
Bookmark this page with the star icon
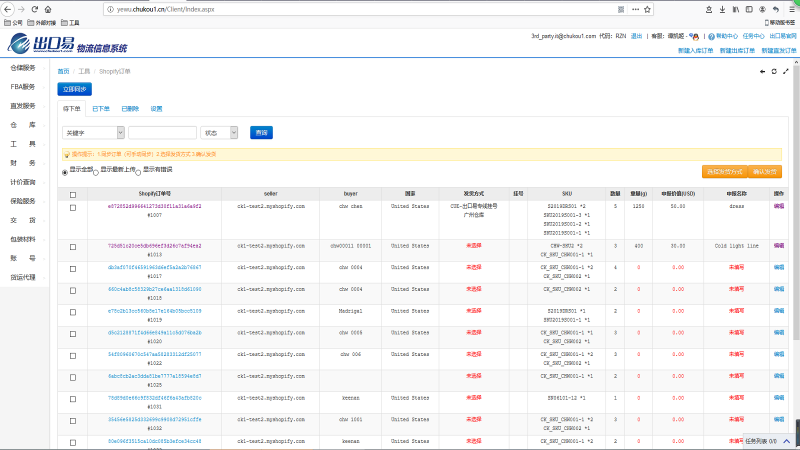[x=647, y=9]
